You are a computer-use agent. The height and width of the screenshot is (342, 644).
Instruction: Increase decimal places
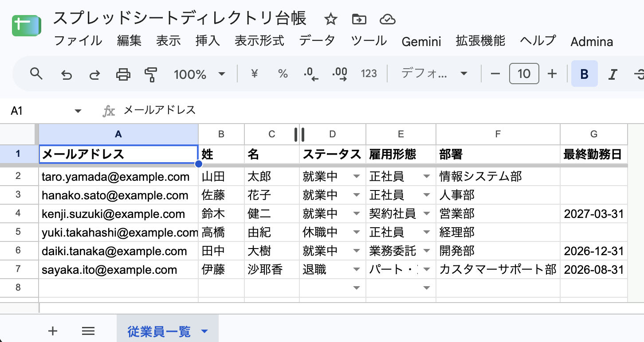pyautogui.click(x=340, y=74)
